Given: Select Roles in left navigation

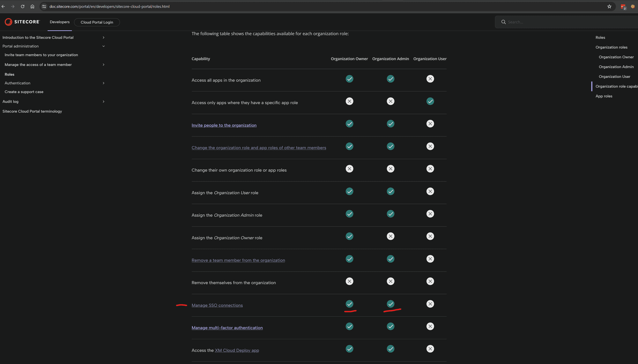Looking at the screenshot, I should tap(10, 74).
